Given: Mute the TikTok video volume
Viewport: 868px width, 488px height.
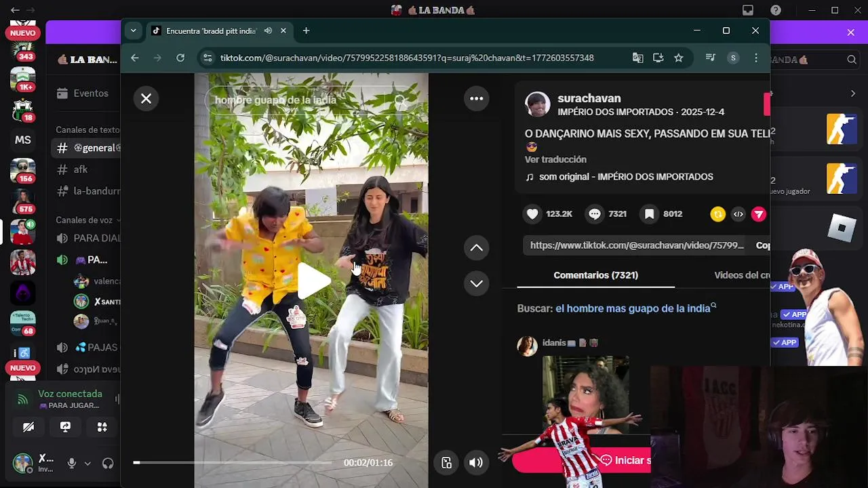Looking at the screenshot, I should point(476,463).
